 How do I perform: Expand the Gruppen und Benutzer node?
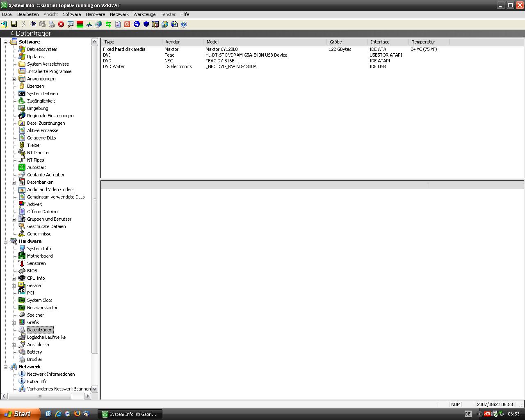pyautogui.click(x=14, y=219)
